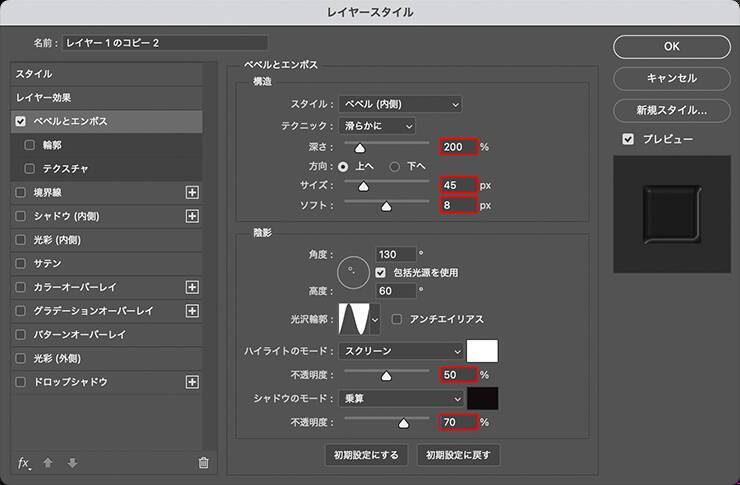Viewport: 740px width, 485px height.
Task: Click plus icon beside カラーオーバーレイ
Action: (193, 287)
